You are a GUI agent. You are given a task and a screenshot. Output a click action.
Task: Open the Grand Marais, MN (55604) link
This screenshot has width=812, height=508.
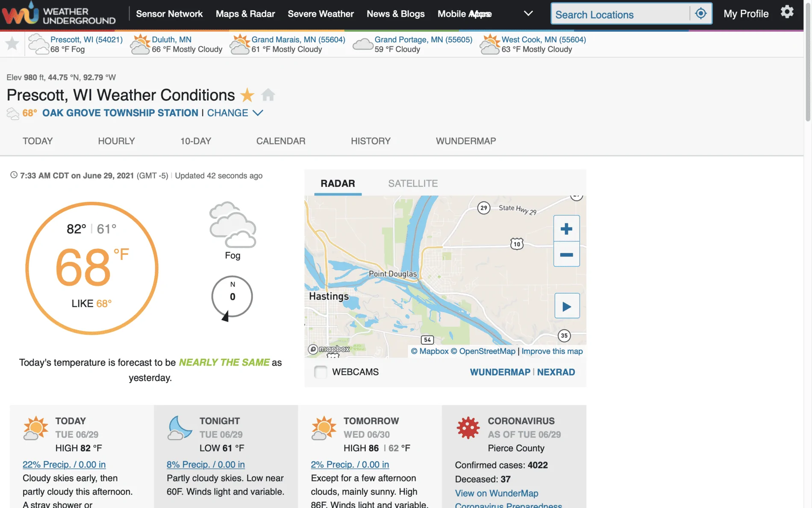298,39
